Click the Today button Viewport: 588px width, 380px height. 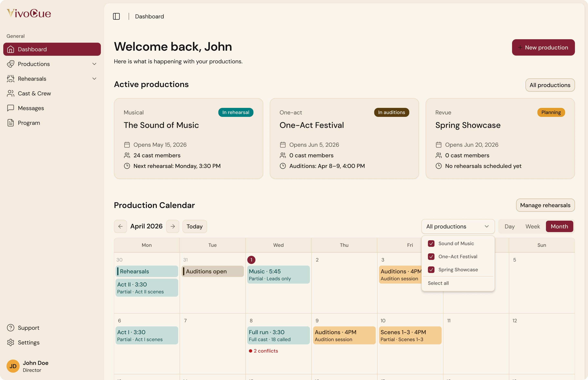tap(195, 226)
